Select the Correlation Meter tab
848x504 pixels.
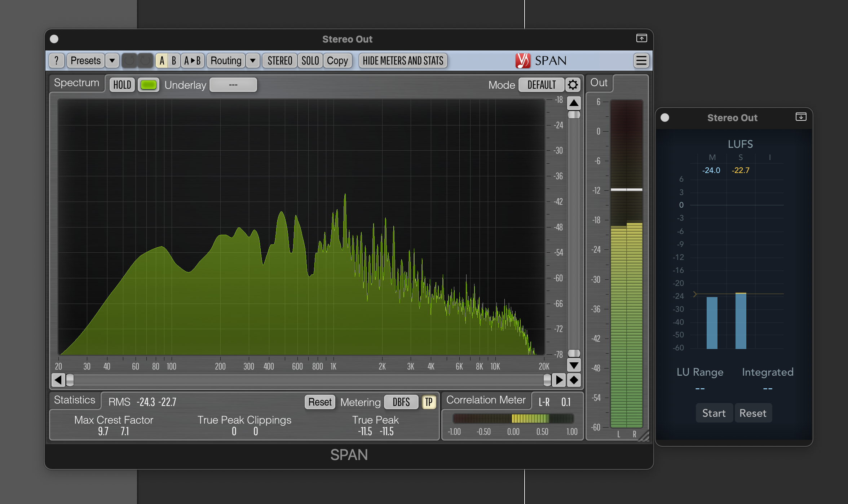coord(486,400)
